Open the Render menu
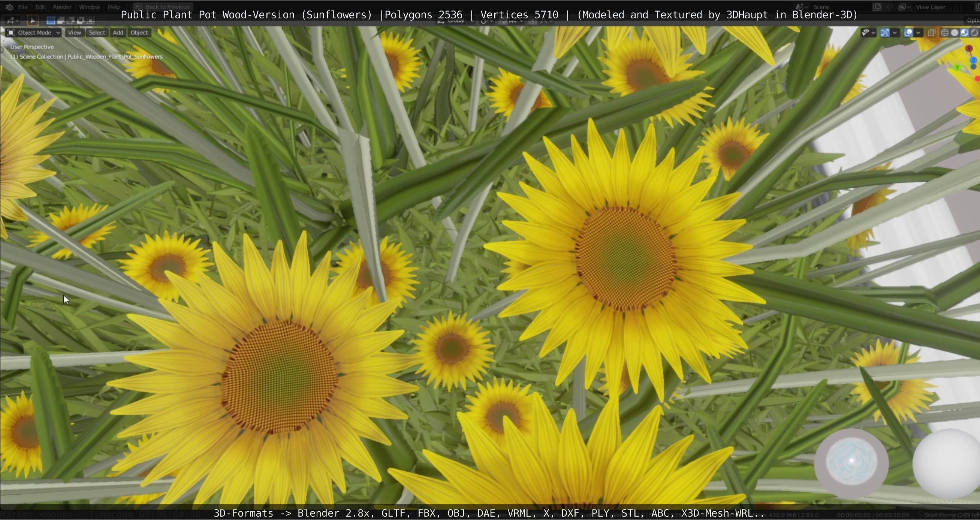This screenshot has height=520, width=980. click(62, 7)
